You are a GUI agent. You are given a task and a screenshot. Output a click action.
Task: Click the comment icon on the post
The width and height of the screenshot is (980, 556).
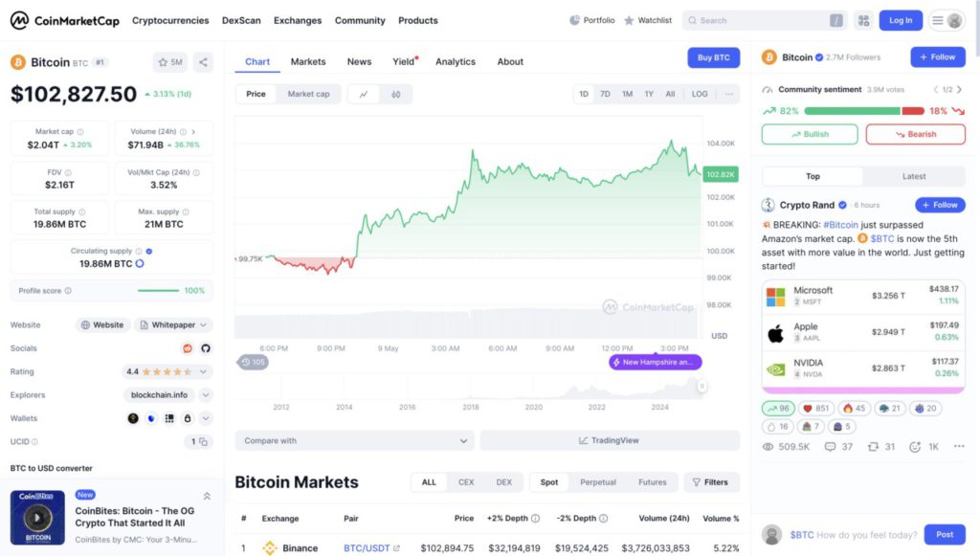click(x=831, y=447)
